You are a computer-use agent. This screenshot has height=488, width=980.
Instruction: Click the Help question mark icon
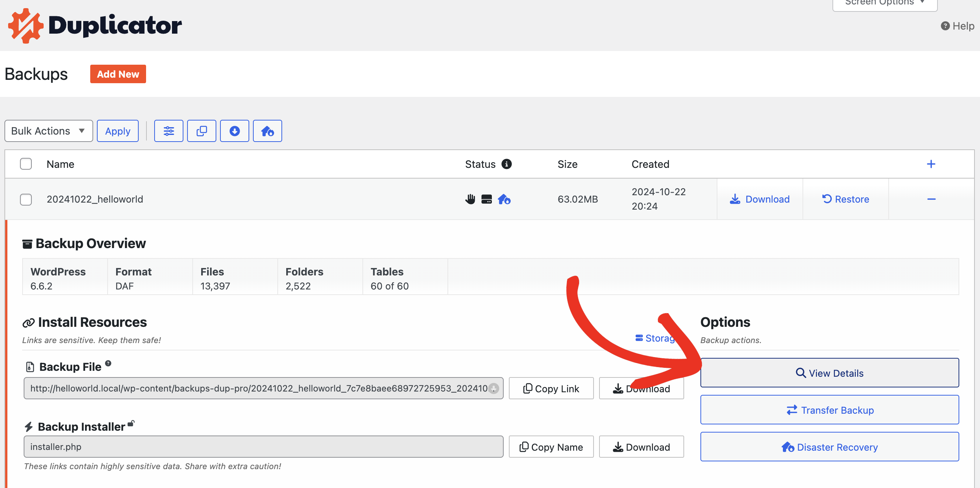click(x=945, y=26)
